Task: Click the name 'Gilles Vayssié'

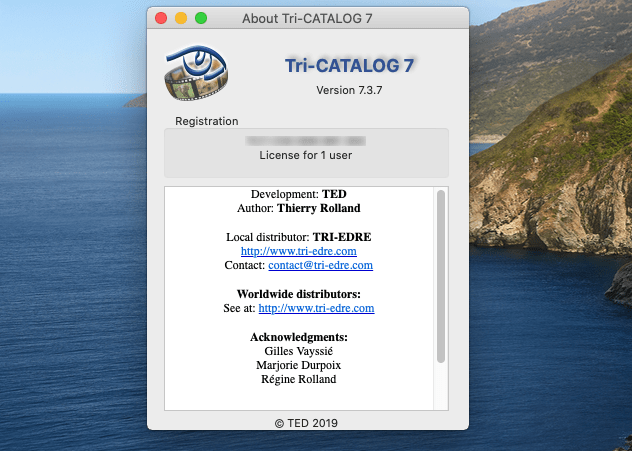Action: coord(299,351)
